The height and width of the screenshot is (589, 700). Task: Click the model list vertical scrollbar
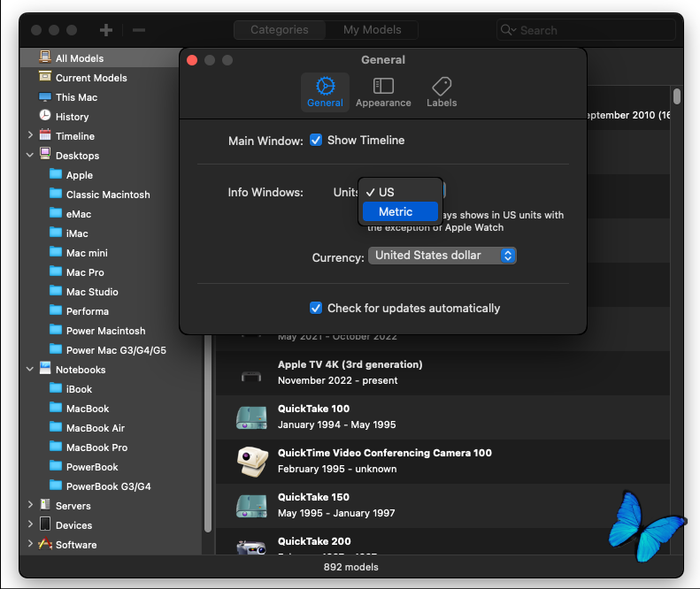(x=677, y=96)
